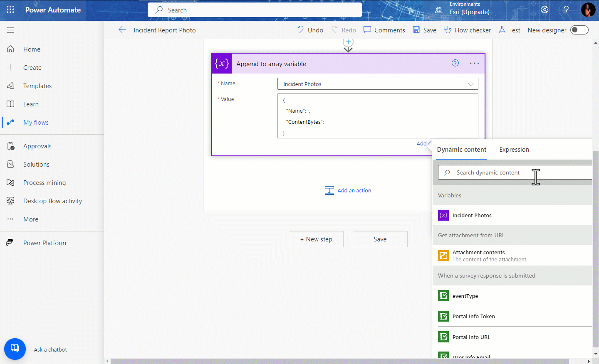Viewport: 599px width, 364px height.
Task: Click the Undo button
Action: pos(310,30)
